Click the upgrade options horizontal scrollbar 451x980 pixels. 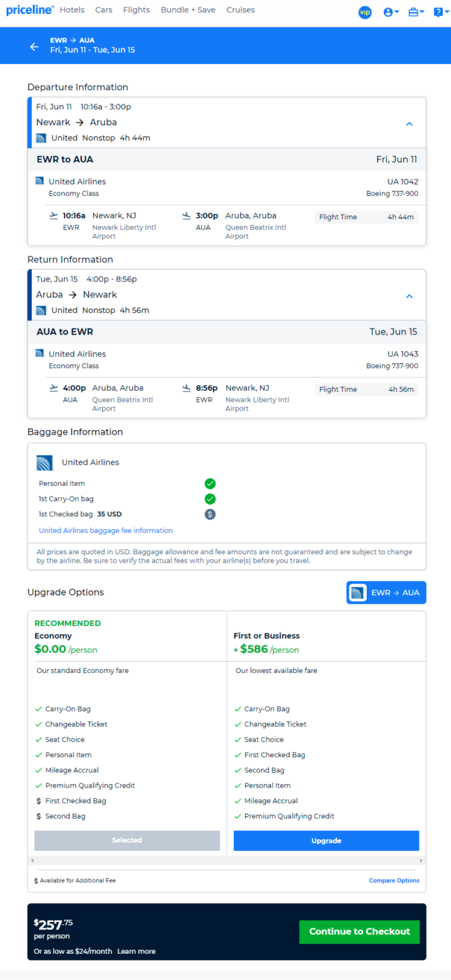[x=227, y=860]
